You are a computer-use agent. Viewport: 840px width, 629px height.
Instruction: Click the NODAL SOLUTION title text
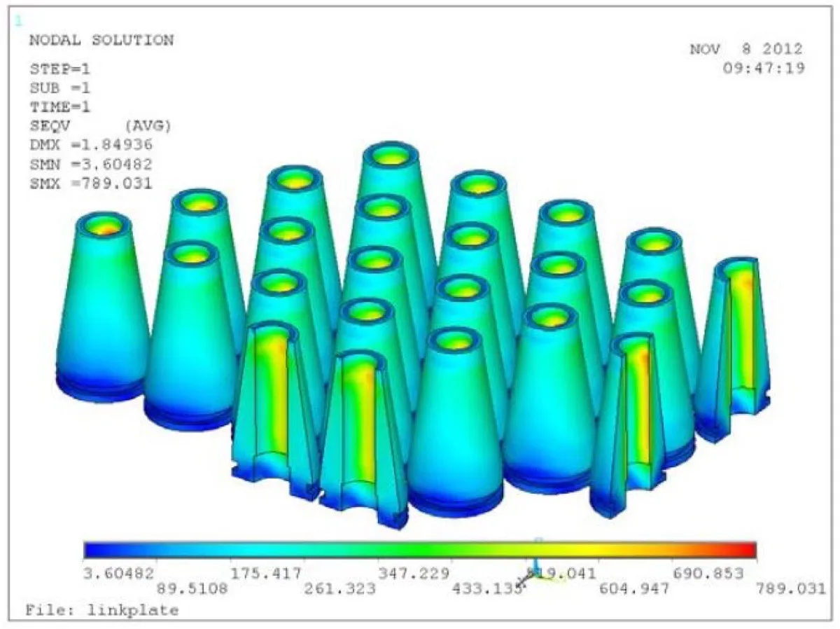tap(101, 40)
